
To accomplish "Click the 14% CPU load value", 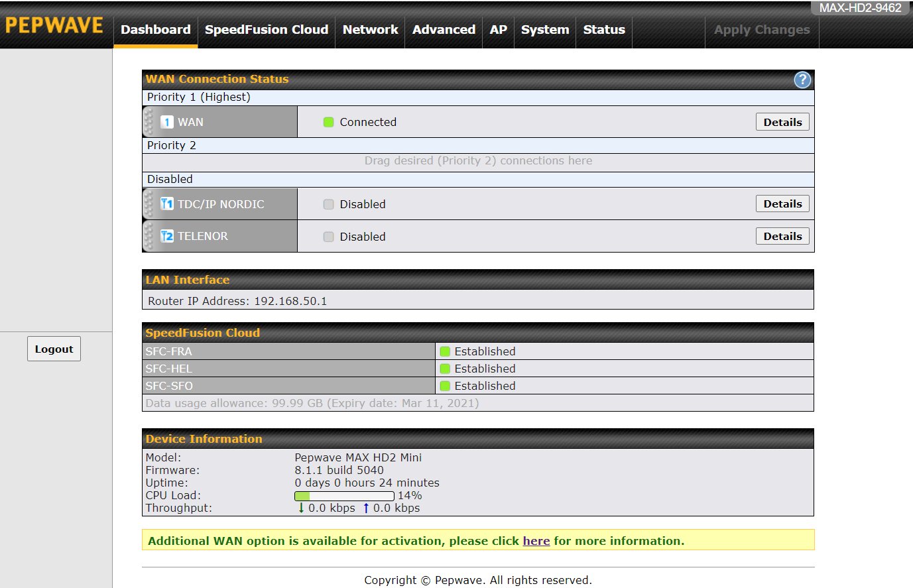I will tap(410, 495).
